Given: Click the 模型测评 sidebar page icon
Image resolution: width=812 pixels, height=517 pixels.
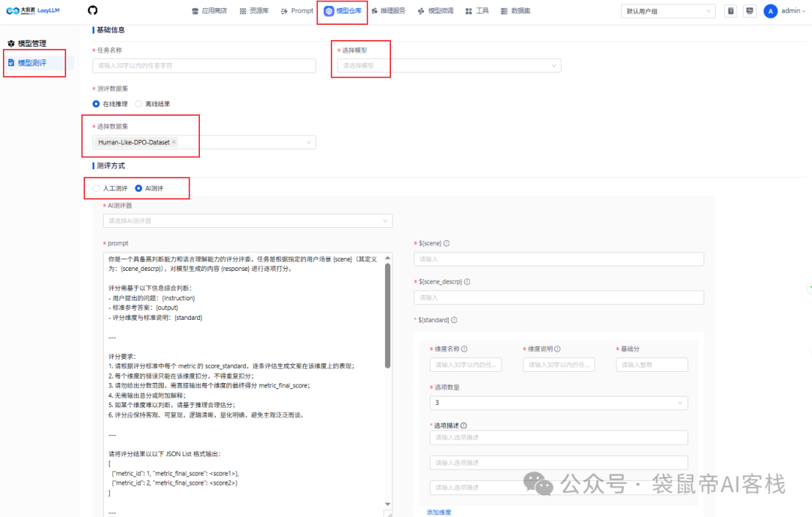Looking at the screenshot, I should 11,62.
